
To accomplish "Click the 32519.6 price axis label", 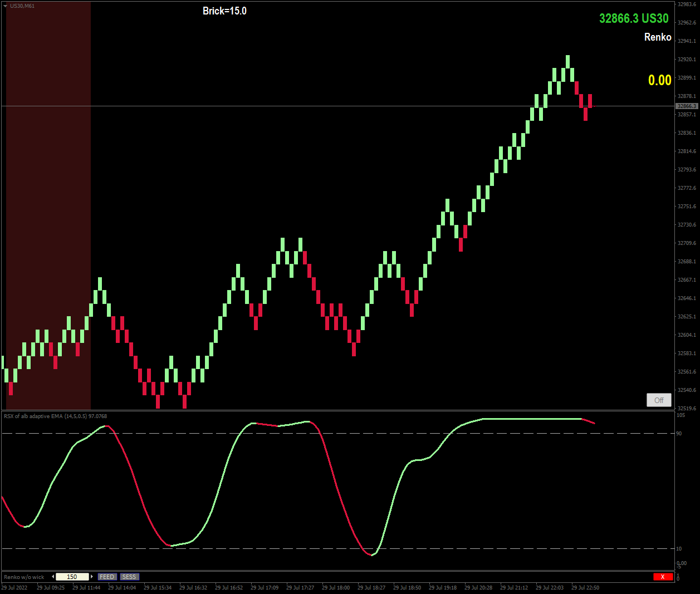I will (687, 409).
